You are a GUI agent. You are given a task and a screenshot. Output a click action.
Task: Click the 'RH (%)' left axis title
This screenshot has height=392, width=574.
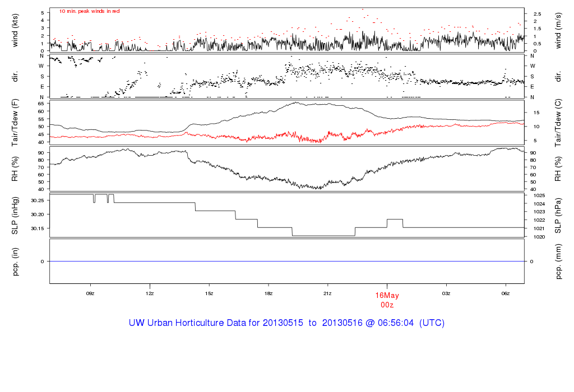click(15, 169)
